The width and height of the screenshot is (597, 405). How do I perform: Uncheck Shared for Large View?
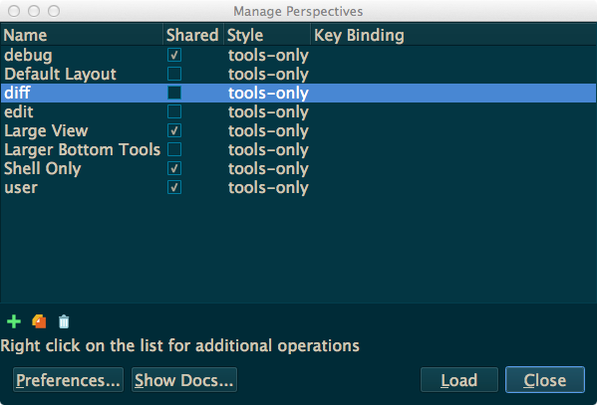[174, 131]
